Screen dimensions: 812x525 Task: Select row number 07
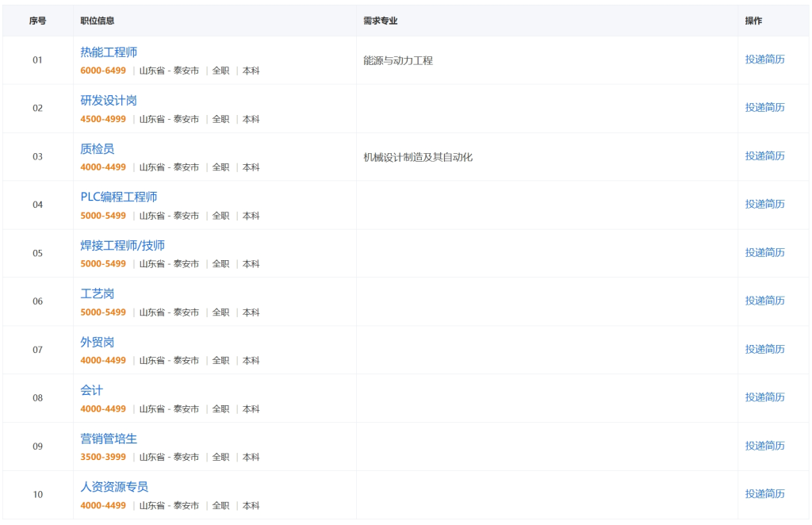(x=38, y=350)
